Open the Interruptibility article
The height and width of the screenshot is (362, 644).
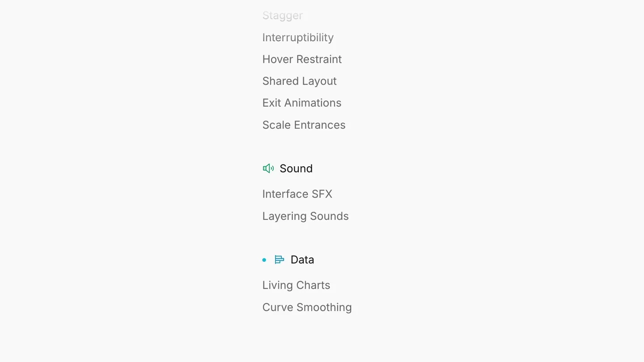click(x=298, y=38)
